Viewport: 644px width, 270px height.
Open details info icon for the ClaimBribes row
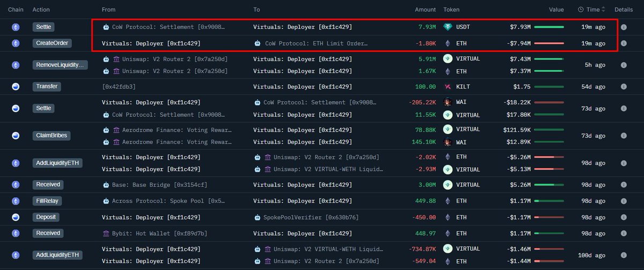point(624,136)
